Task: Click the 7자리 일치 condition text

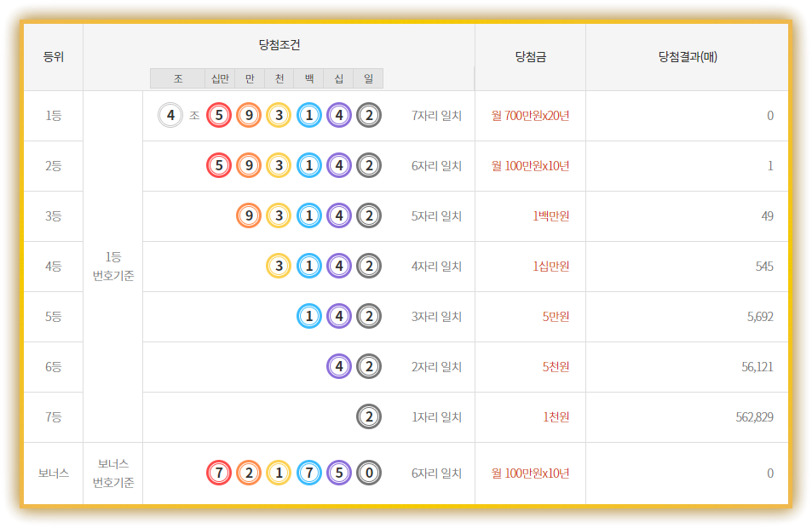Action: [436, 116]
